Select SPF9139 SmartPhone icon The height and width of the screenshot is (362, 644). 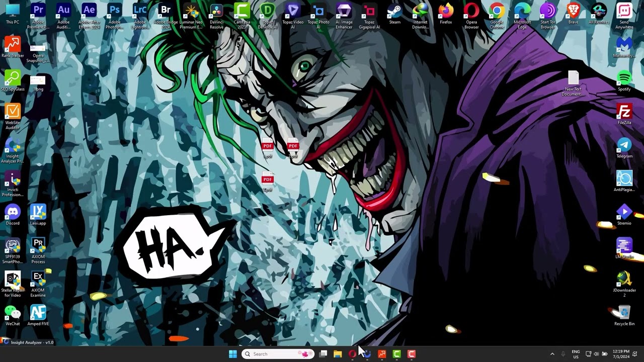point(13,251)
